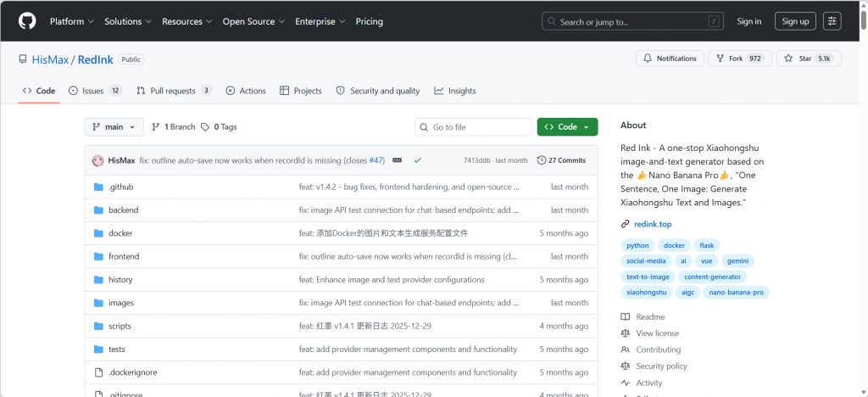Open the redink.top website link

[652, 224]
